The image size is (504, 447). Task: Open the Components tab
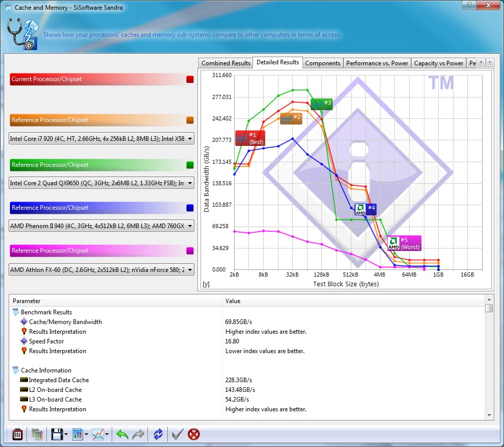point(322,63)
